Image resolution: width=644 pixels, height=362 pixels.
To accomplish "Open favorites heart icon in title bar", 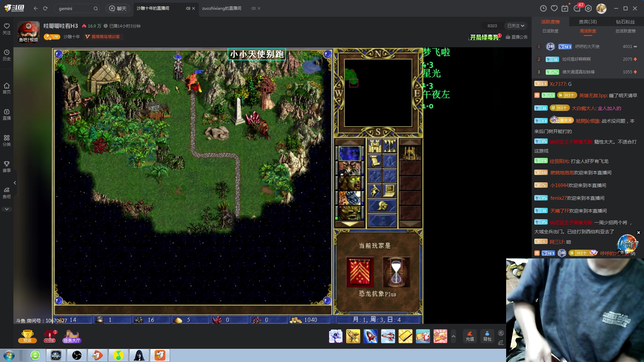I will click(x=554, y=8).
